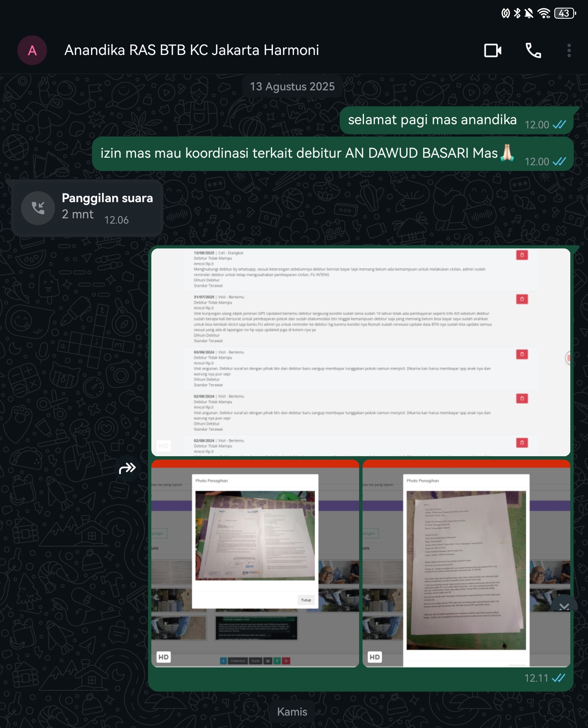Start a video call with Anandika
The height and width of the screenshot is (728, 588).
[x=492, y=50]
